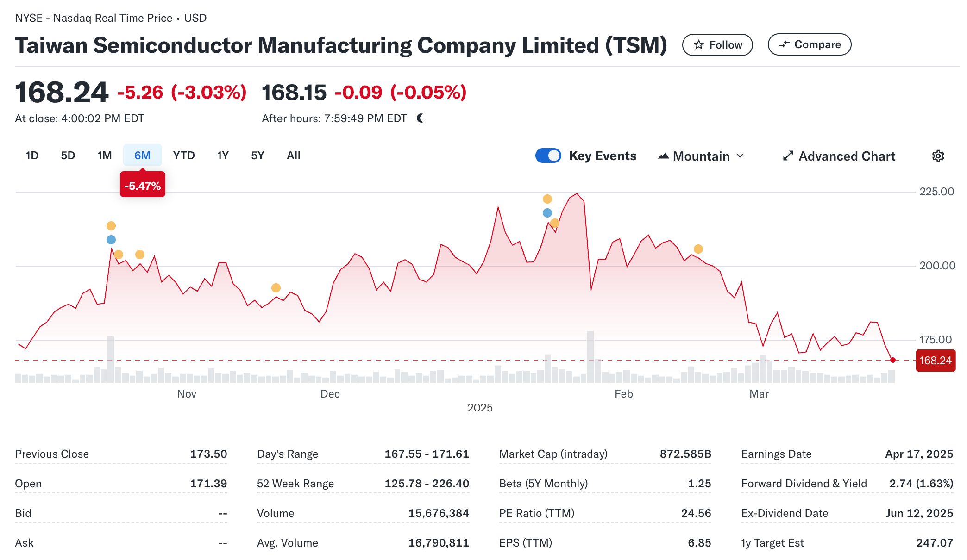Click the late November orange event dot

(x=276, y=288)
